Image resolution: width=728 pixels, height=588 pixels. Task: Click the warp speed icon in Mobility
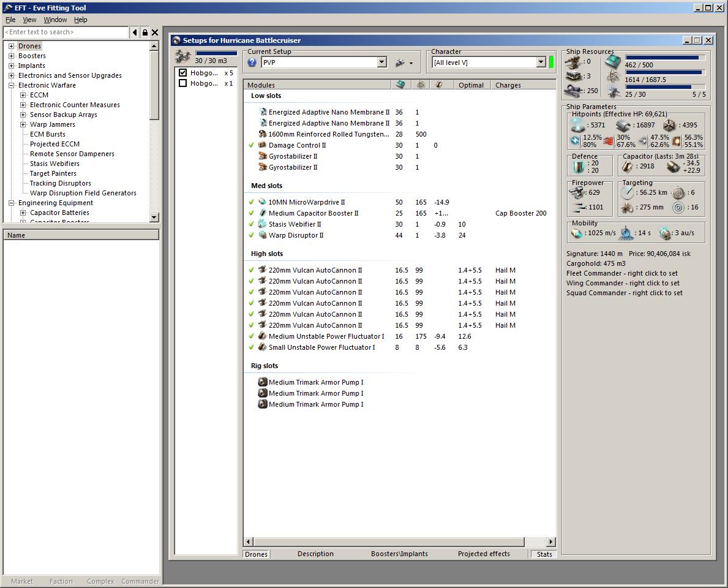[666, 233]
